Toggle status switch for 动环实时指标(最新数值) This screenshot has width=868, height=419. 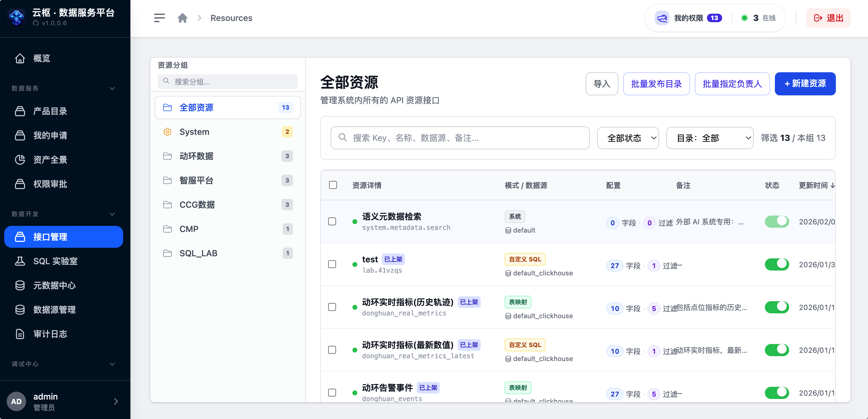coord(777,350)
